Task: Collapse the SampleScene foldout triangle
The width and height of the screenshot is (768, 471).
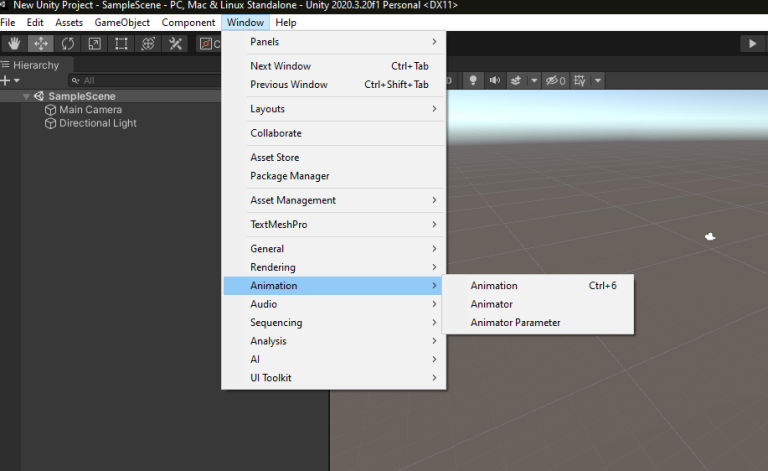Action: 26,96
